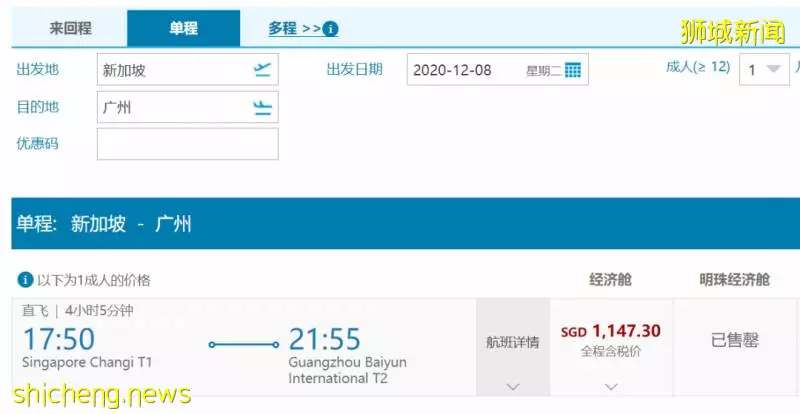
Task: Expand 航班详情 flight details
Action: [x=513, y=347]
